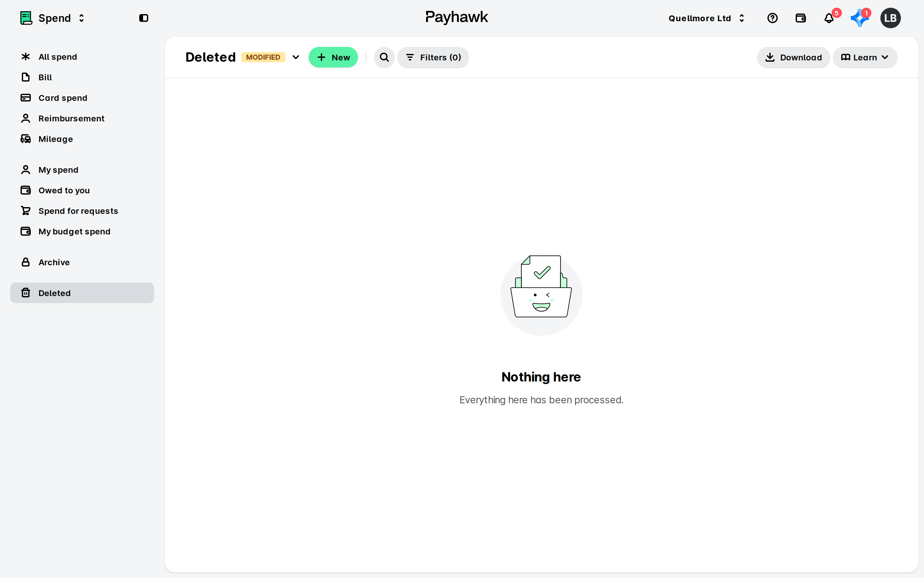The image size is (924, 578).
Task: Open the Quellmore Ltd company switcher
Action: [x=706, y=18]
